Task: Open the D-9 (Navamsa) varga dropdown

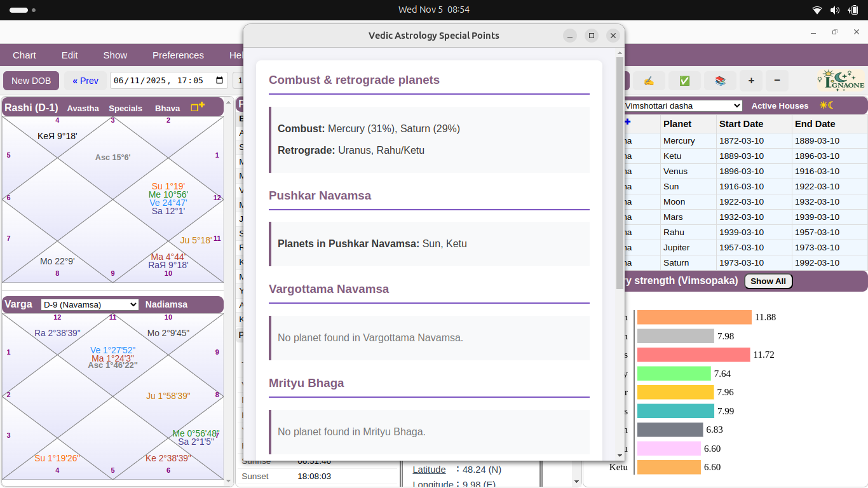Action: coord(89,304)
